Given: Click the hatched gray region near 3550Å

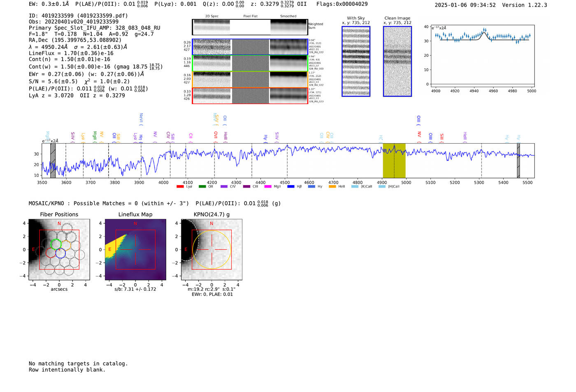Looking at the screenshot, I should tap(53, 161).
